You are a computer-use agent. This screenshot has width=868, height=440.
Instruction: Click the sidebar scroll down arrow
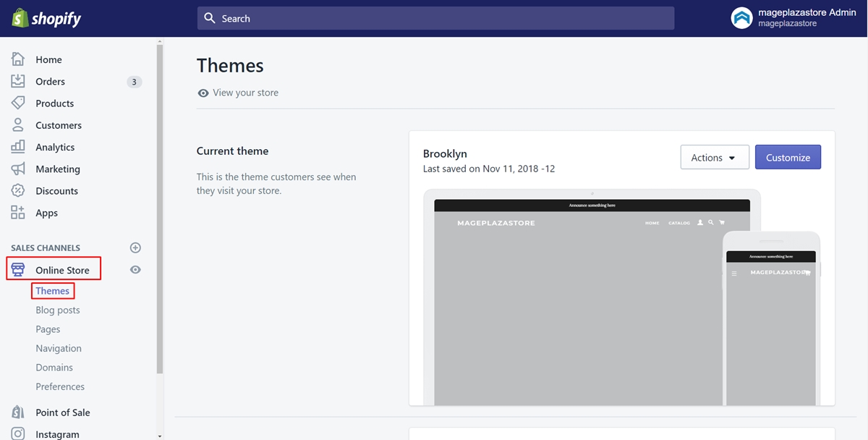pyautogui.click(x=160, y=436)
